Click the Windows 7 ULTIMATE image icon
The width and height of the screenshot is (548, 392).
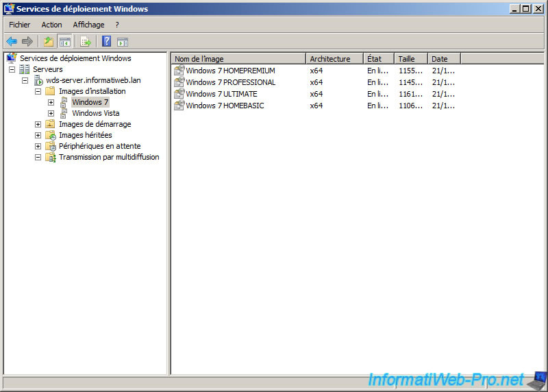coord(179,93)
